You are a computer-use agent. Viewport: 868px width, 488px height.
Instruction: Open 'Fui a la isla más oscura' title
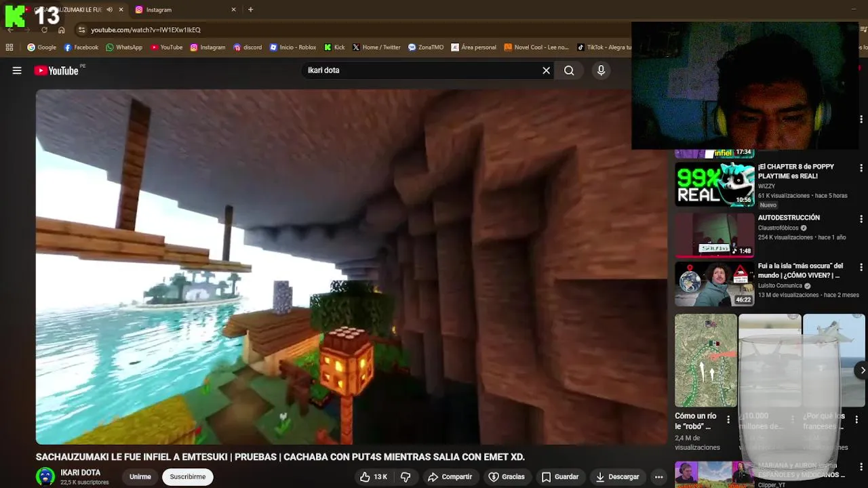click(x=800, y=270)
